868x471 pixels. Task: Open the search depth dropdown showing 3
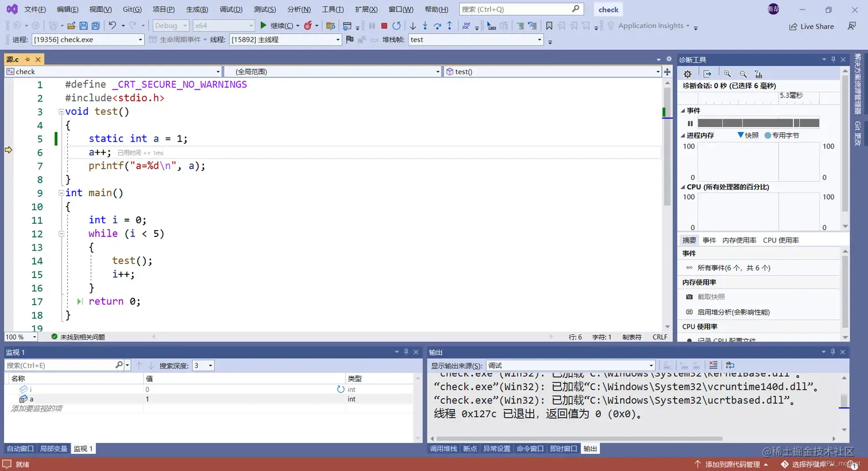203,365
